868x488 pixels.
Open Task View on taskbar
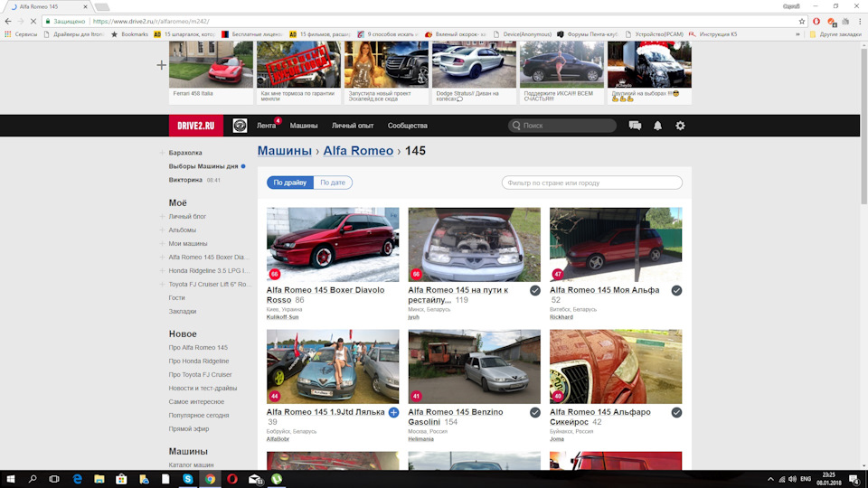point(53,479)
